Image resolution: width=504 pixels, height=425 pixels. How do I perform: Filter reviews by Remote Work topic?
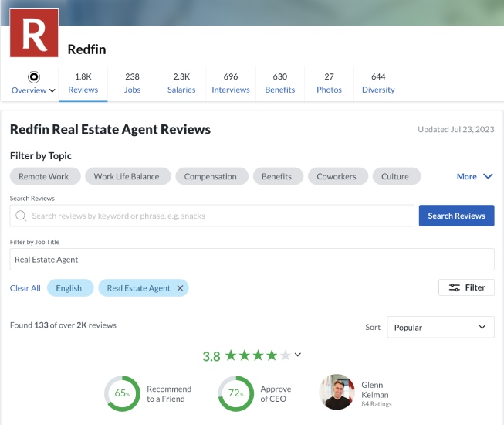point(45,176)
